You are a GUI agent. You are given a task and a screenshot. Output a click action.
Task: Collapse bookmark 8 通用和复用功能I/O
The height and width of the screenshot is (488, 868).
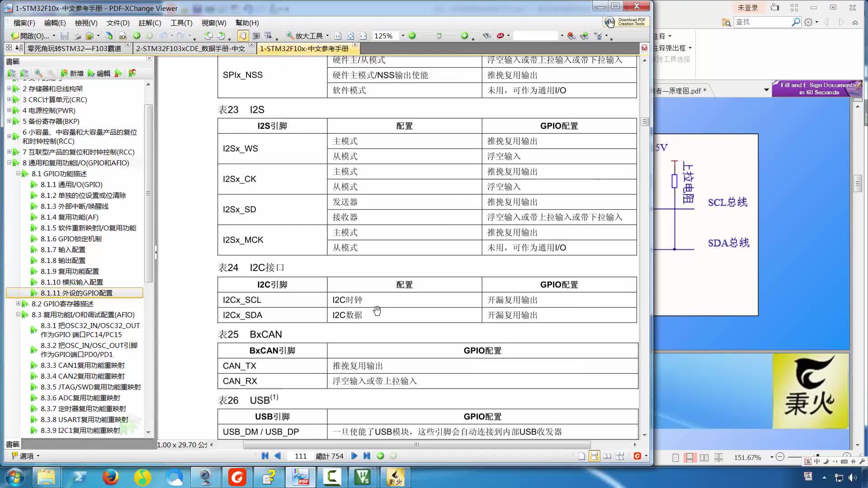point(9,163)
